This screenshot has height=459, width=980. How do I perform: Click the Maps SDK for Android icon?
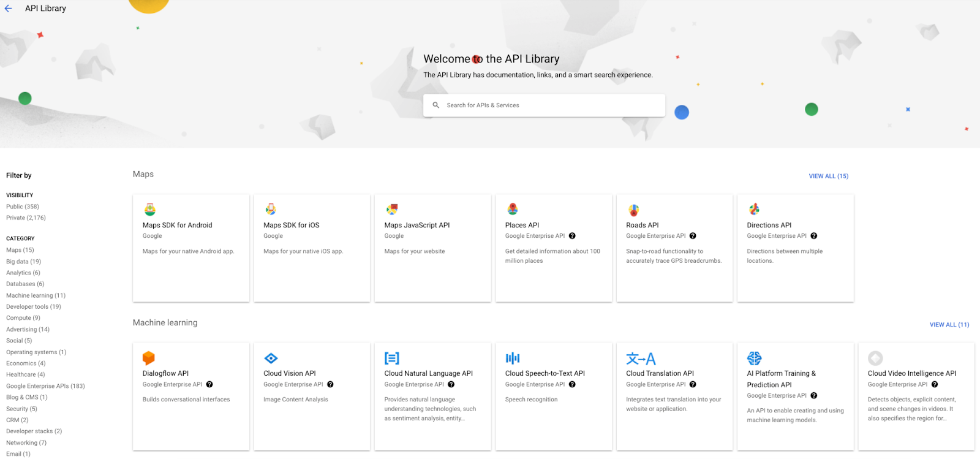pos(149,210)
